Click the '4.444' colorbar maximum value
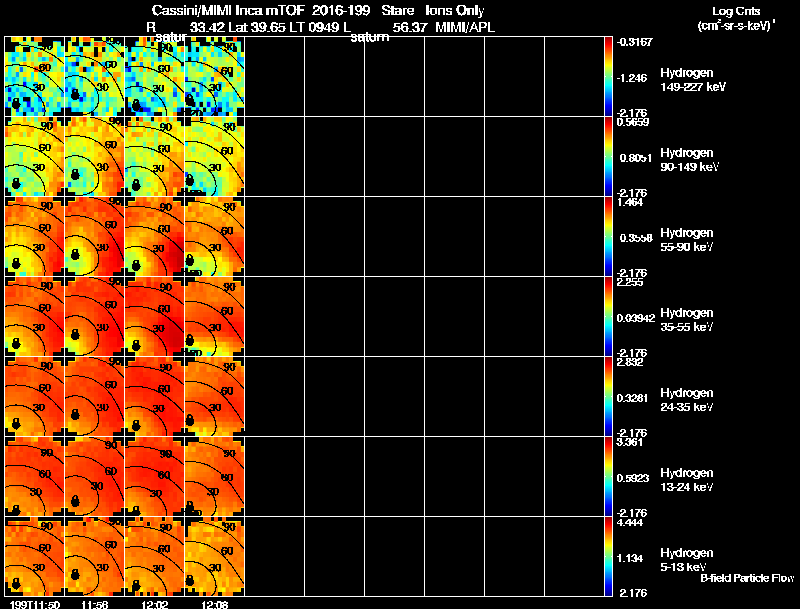This screenshot has width=800, height=609. click(x=630, y=523)
